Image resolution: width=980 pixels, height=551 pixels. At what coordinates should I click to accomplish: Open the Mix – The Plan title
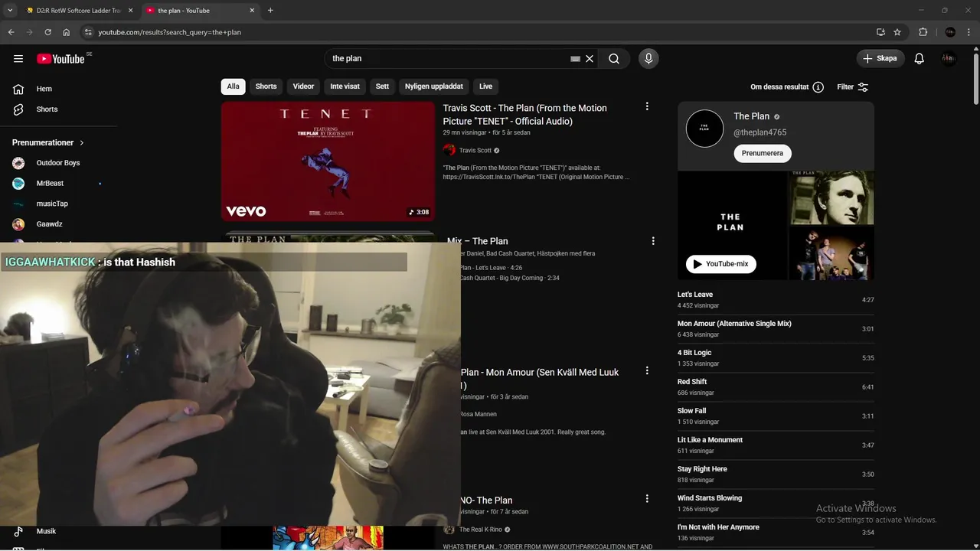pyautogui.click(x=478, y=241)
